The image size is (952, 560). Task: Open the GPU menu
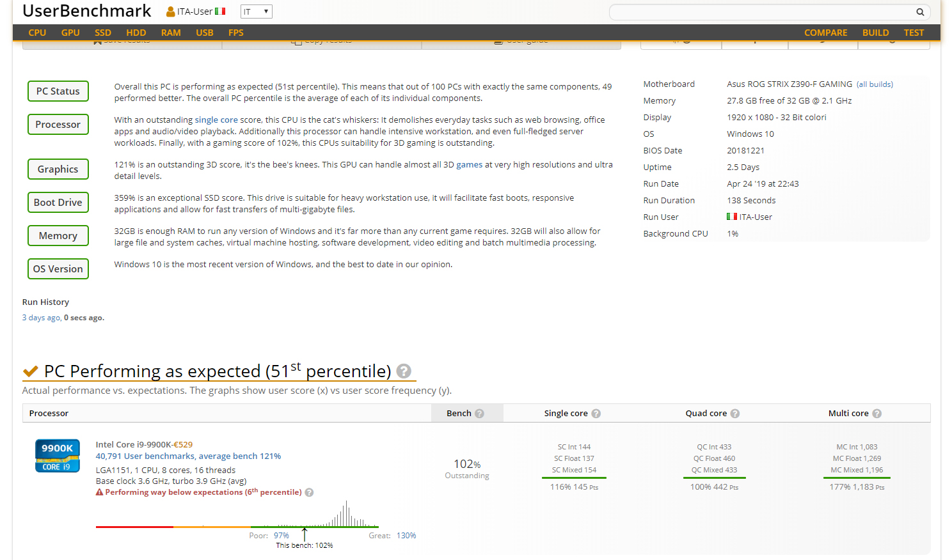tap(70, 33)
